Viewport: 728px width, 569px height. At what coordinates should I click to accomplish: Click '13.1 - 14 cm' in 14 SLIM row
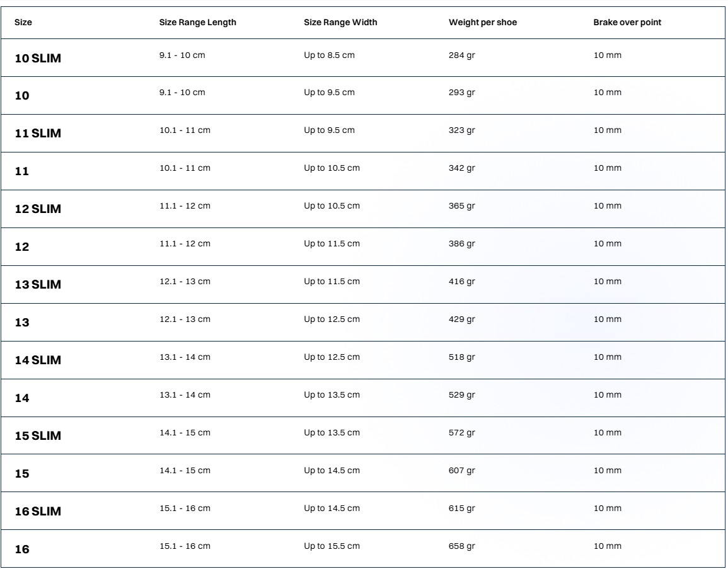pyautogui.click(x=185, y=357)
